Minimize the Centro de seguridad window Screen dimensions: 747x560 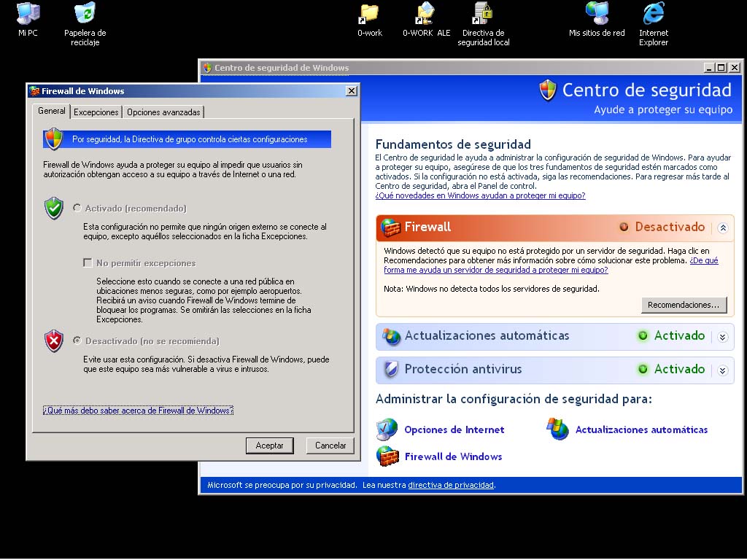coord(709,68)
